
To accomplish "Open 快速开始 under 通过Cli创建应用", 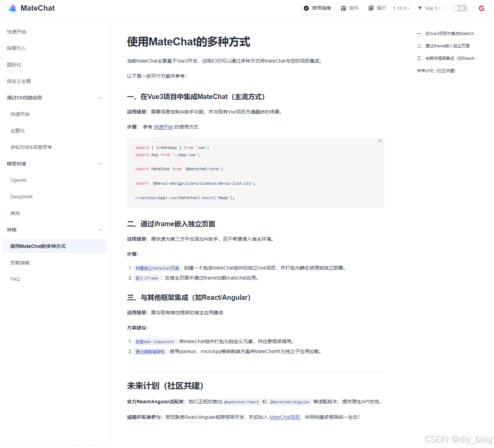I will (20, 114).
